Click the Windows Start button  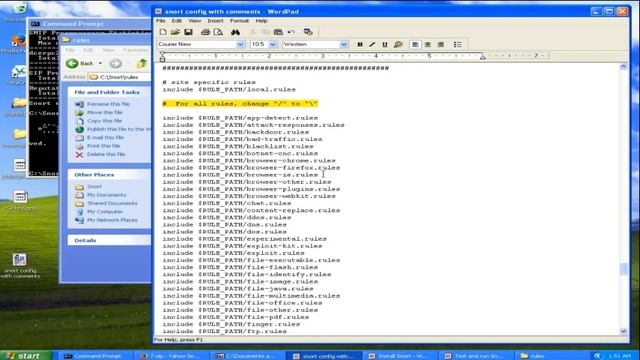26,356
